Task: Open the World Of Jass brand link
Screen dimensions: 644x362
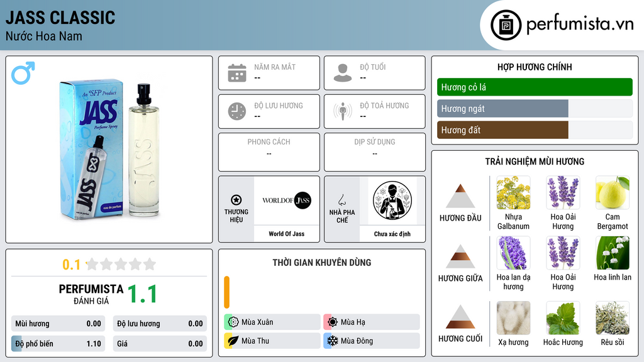Action: (x=287, y=234)
